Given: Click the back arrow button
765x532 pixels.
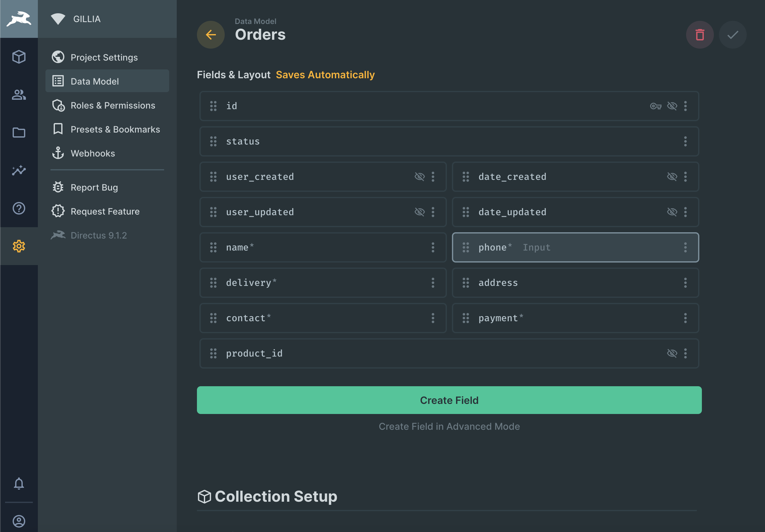Looking at the screenshot, I should click(x=211, y=35).
